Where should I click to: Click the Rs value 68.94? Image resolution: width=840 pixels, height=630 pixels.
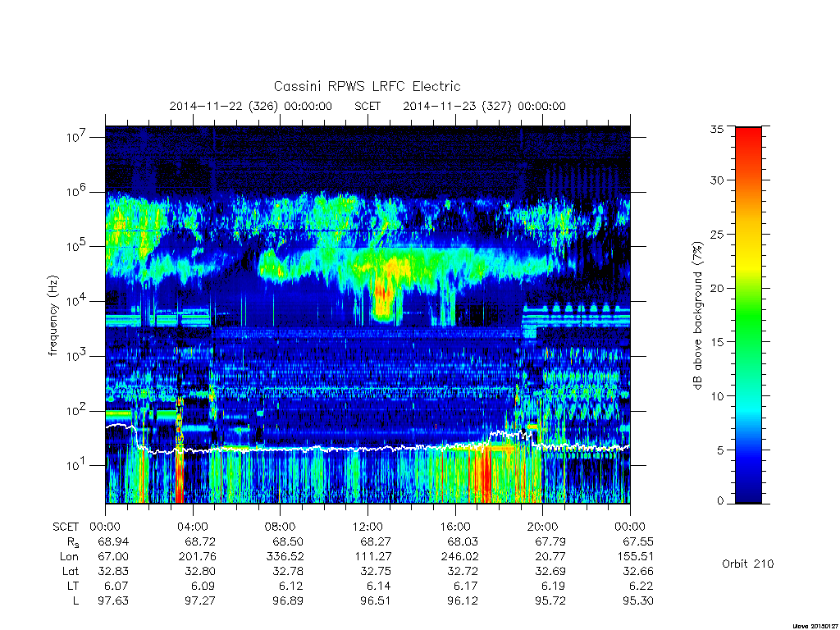113,541
